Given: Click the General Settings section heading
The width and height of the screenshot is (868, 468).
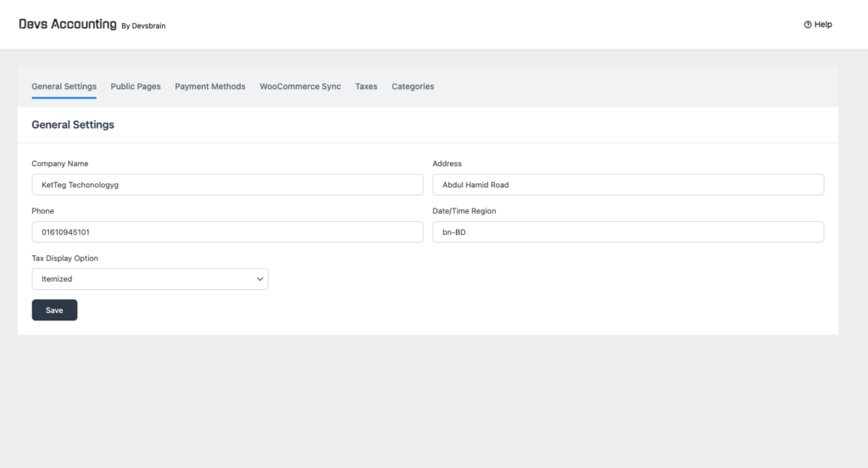Looking at the screenshot, I should click(x=73, y=125).
